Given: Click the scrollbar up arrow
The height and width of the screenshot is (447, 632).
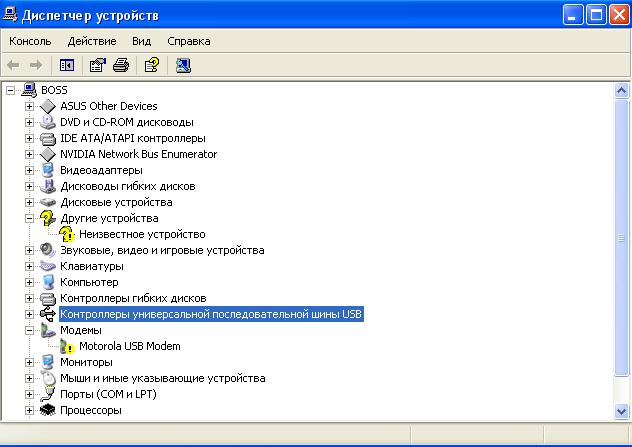Looking at the screenshot, I should pyautogui.click(x=622, y=90).
